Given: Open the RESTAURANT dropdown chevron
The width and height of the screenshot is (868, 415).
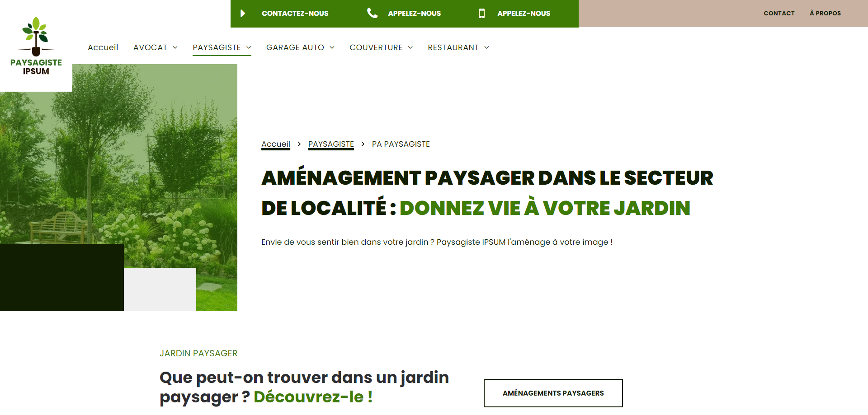Looking at the screenshot, I should point(487,48).
